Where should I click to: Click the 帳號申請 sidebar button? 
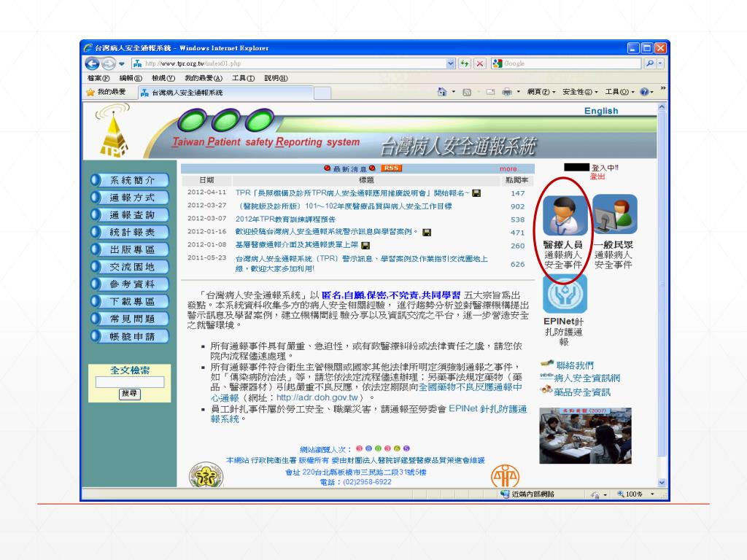coord(130,336)
